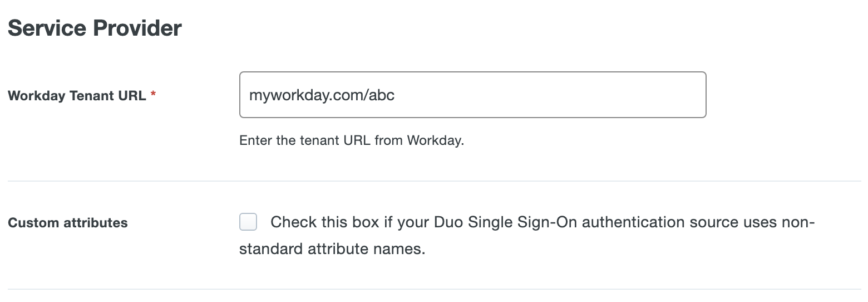
Task: Click the divider line below the URL hint
Action: (x=434, y=181)
